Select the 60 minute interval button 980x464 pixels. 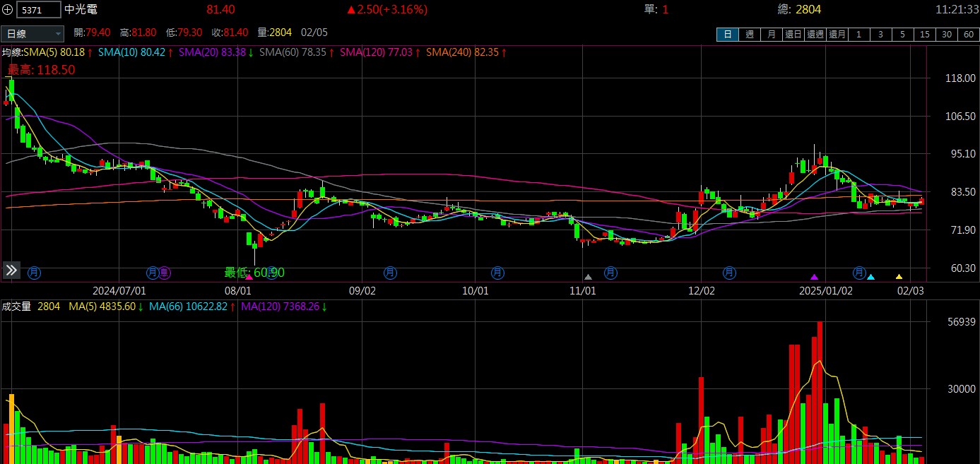pyautogui.click(x=968, y=34)
